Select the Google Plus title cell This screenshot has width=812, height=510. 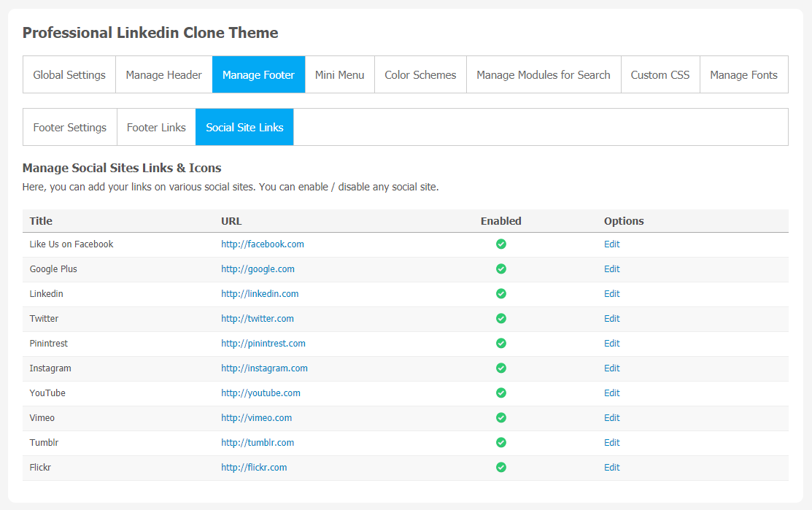pos(53,269)
